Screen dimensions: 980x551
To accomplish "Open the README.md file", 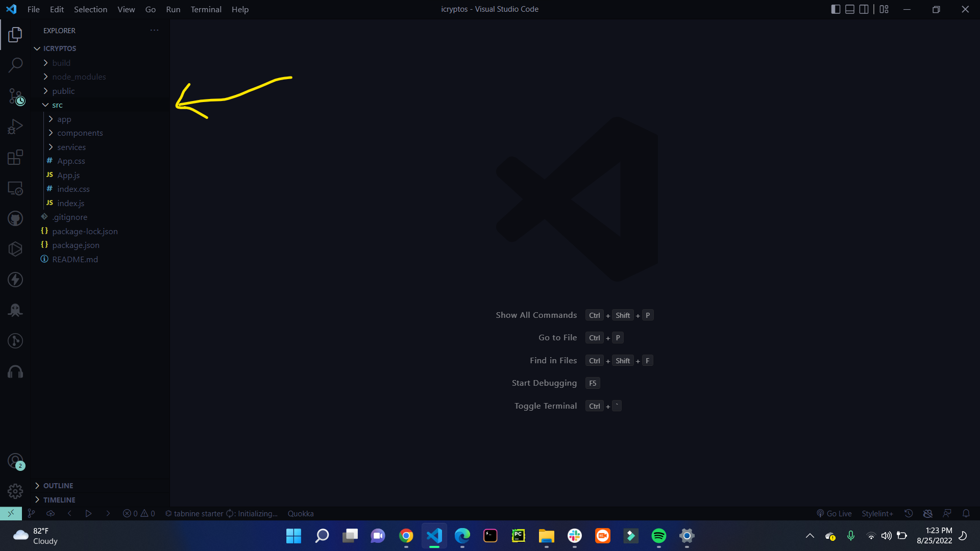I will 75,259.
